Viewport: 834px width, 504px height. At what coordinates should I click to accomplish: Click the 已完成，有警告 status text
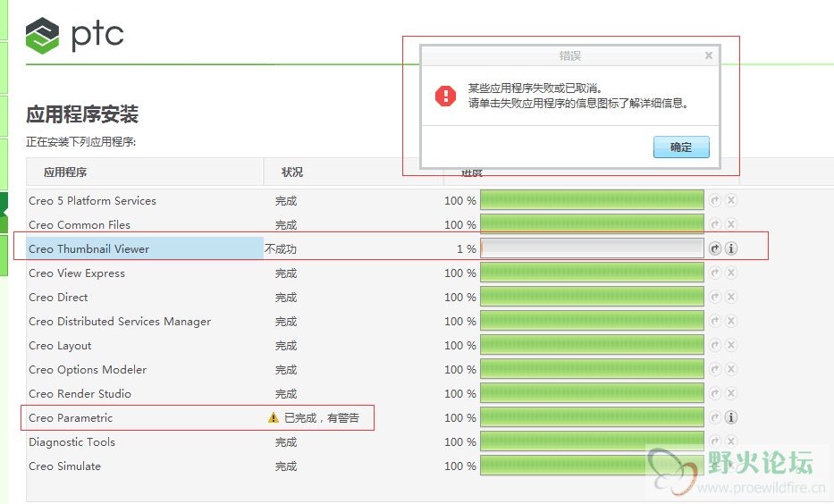pyautogui.click(x=322, y=418)
